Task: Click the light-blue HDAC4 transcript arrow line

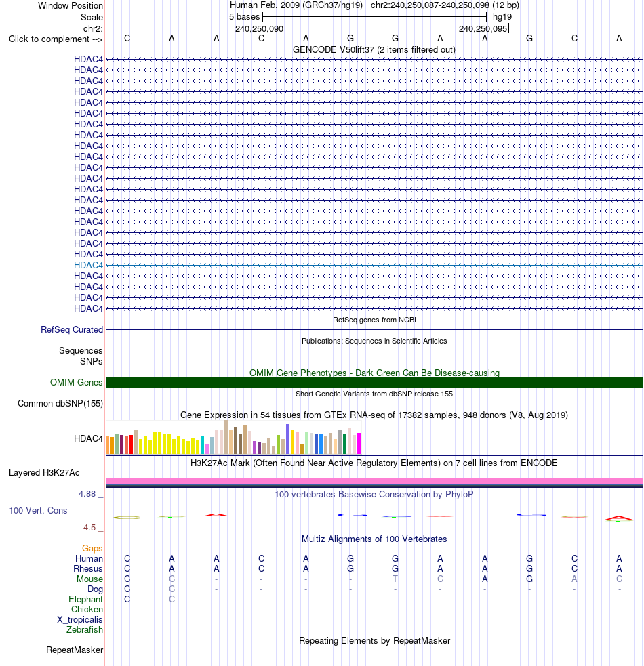Action: [x=374, y=265]
